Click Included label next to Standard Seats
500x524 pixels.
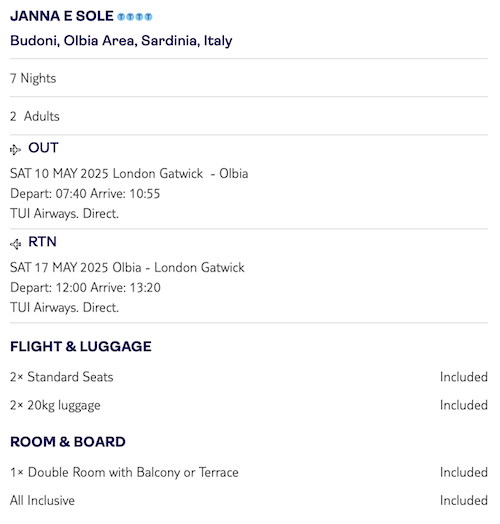464,377
